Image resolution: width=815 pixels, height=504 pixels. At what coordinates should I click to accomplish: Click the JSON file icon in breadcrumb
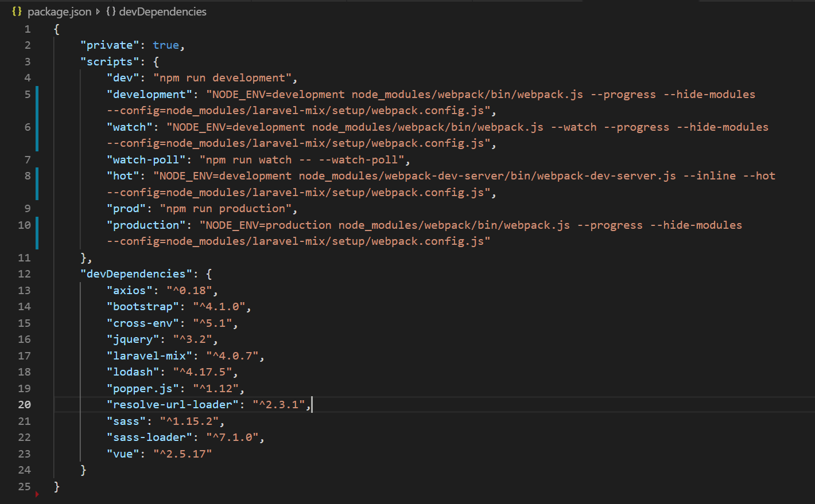(17, 11)
